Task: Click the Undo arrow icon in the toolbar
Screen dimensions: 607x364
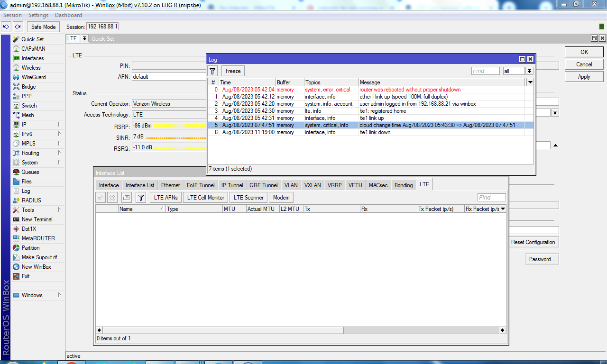Action: pos(7,27)
